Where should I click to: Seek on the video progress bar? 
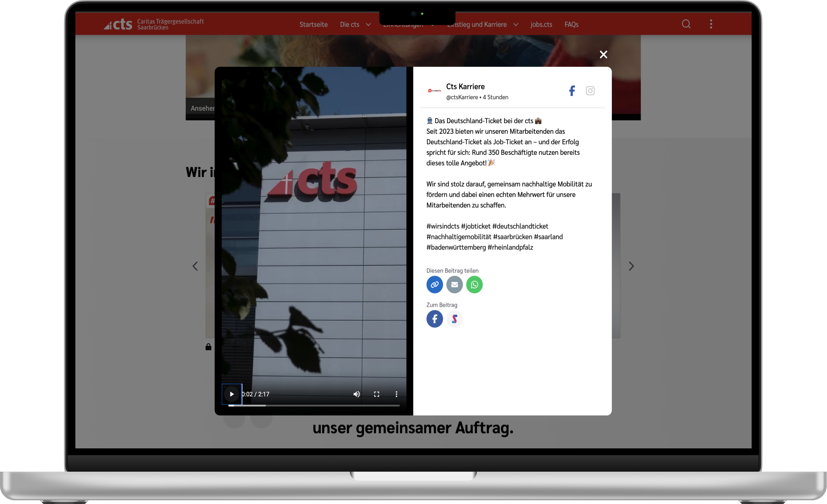point(314,405)
